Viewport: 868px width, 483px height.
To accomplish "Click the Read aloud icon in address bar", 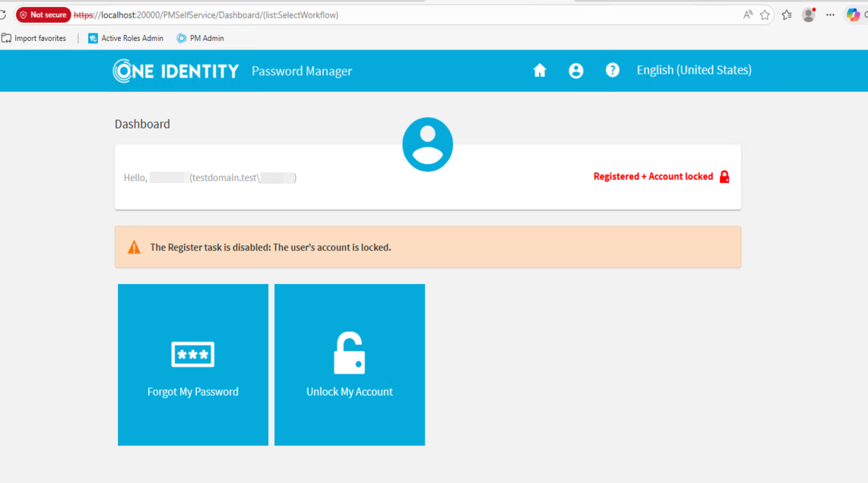I will click(x=748, y=15).
